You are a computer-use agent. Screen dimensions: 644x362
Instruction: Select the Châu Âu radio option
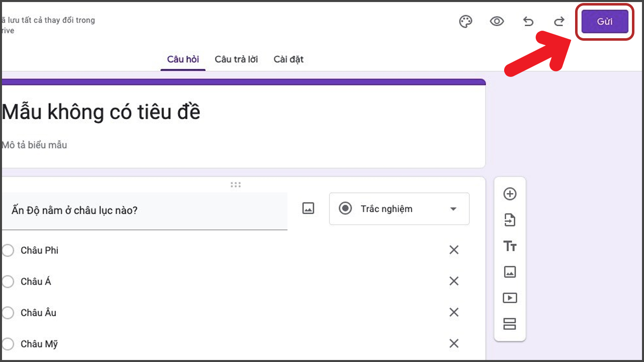tap(8, 313)
